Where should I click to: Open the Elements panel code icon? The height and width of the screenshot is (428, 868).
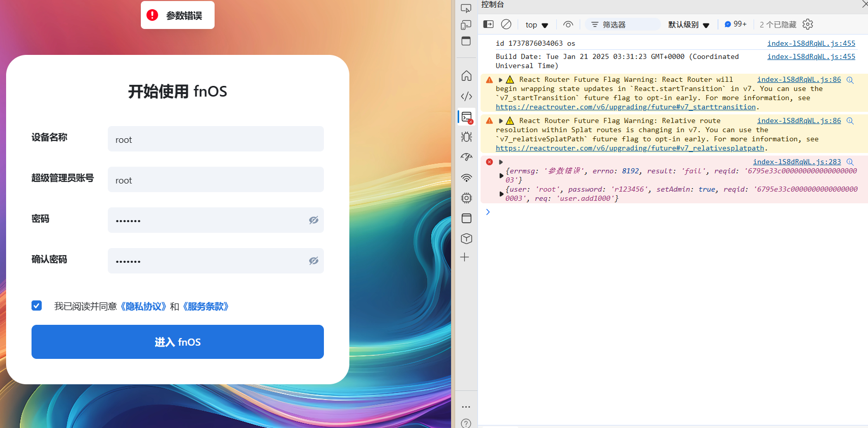466,96
